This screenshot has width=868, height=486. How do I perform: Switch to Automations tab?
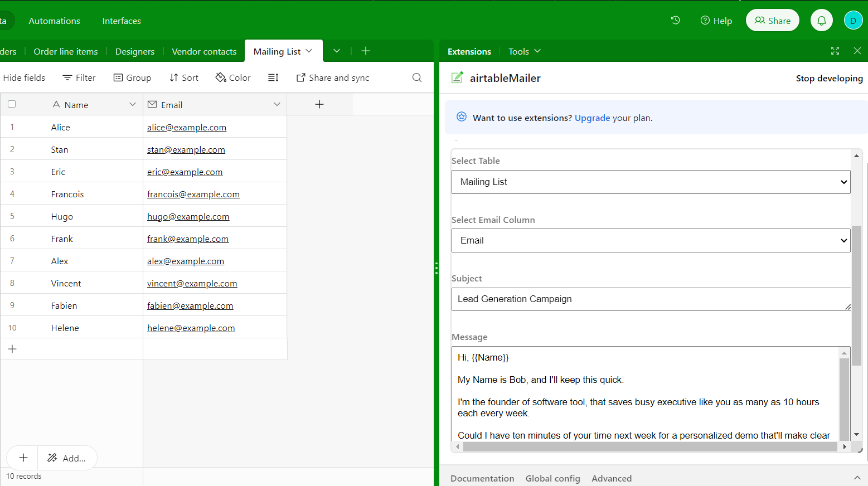coord(54,21)
